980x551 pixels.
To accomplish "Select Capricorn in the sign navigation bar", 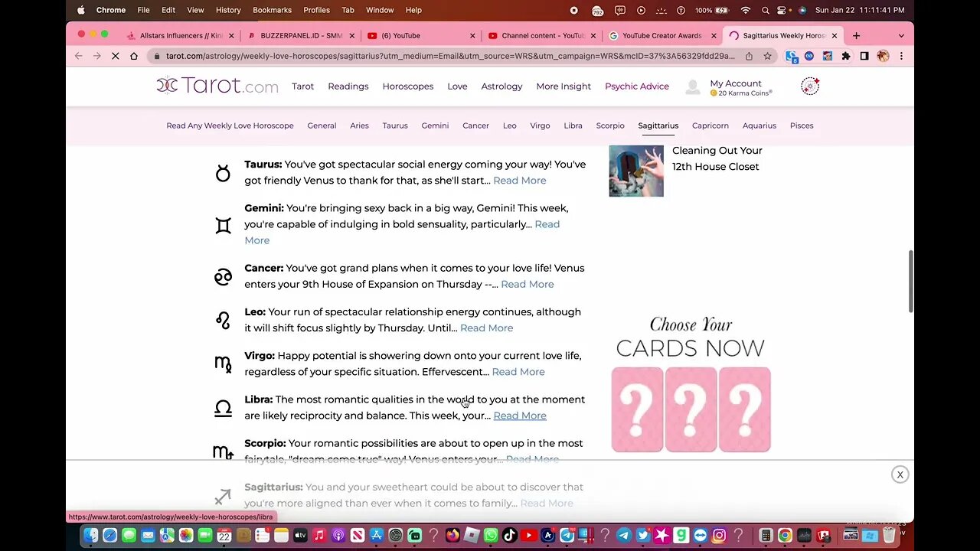I will coord(710,126).
